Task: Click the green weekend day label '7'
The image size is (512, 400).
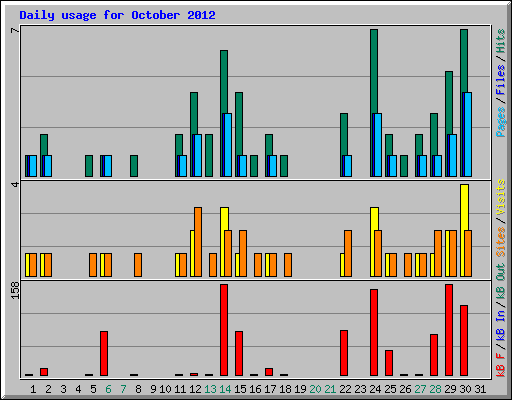Action: point(123,389)
